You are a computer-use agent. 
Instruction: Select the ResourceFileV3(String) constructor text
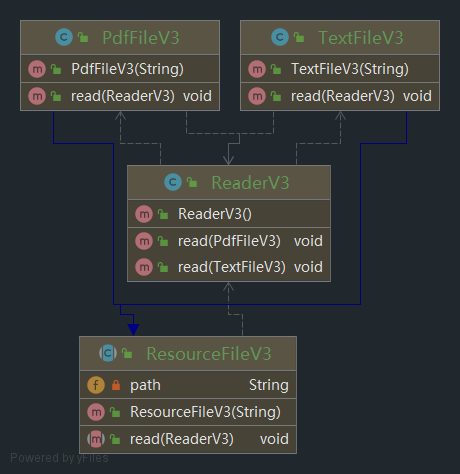coord(205,412)
